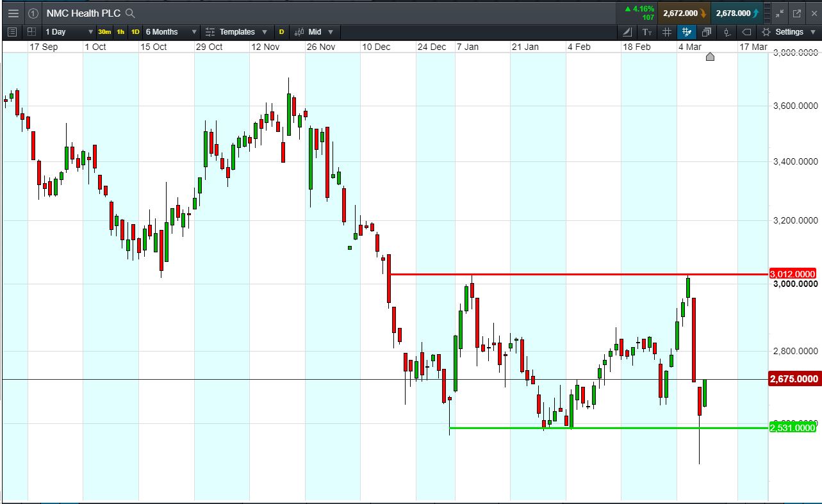Viewport: 822px width, 504px height.
Task: Search for another instrument via magnifier icon
Action: tap(130, 13)
